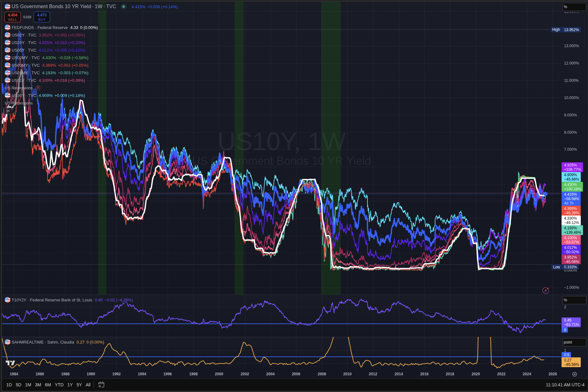Click the teal 4.193% price label
This screenshot has width=588, height=392.
(x=572, y=230)
